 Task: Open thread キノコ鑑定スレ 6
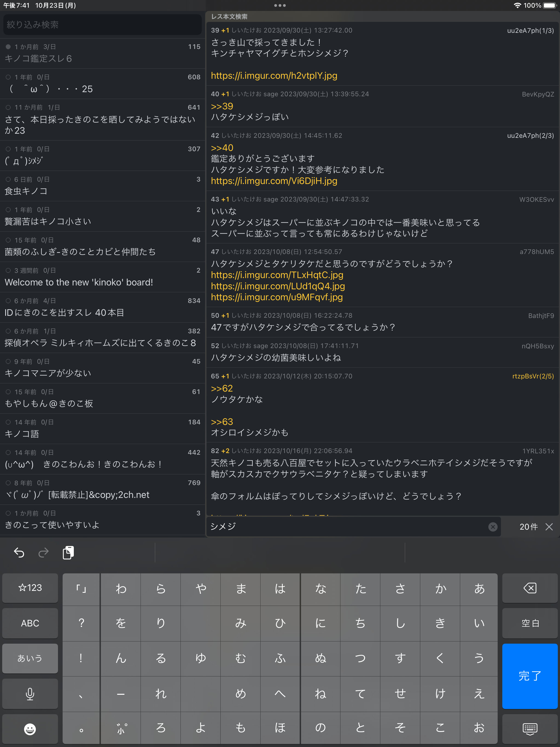[102, 53]
